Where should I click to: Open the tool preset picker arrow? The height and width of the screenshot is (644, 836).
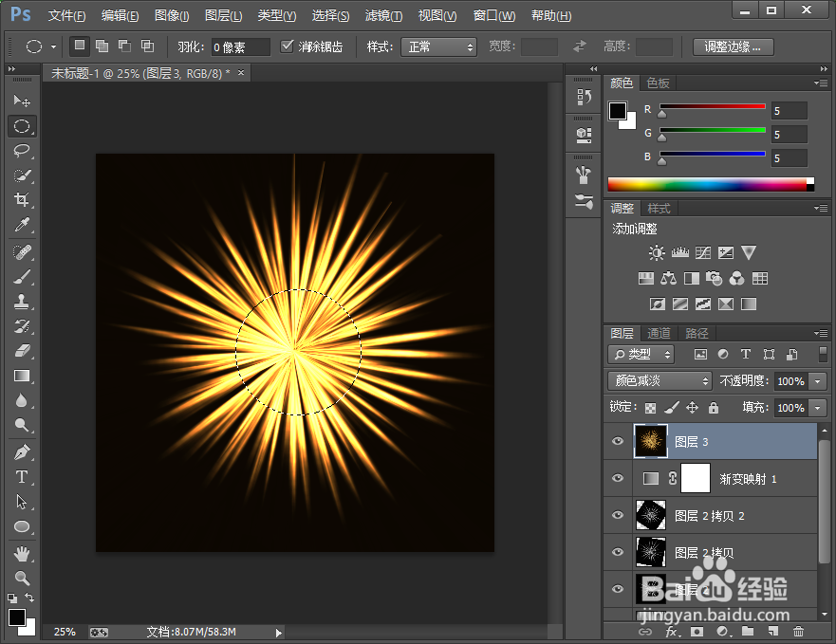(53, 46)
